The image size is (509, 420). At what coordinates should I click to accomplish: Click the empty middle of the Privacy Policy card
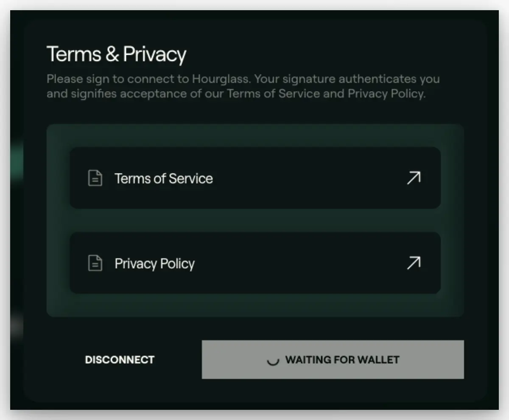[301, 263]
